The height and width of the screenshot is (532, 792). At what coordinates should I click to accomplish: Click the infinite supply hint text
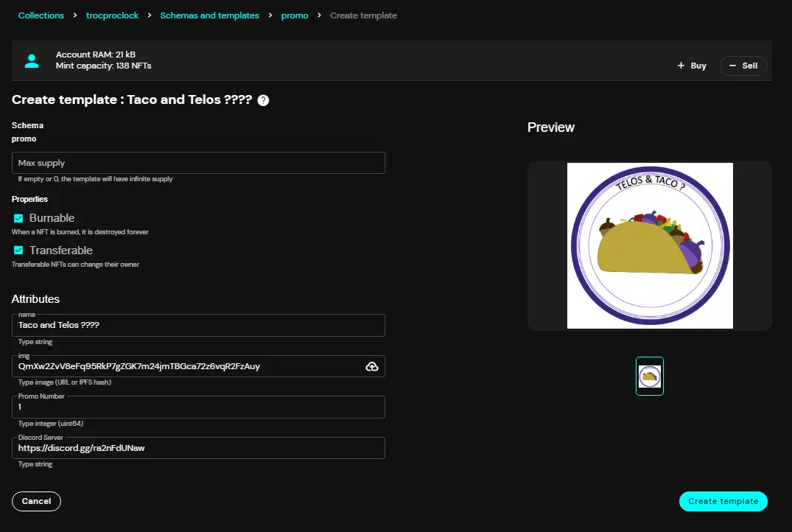point(96,179)
